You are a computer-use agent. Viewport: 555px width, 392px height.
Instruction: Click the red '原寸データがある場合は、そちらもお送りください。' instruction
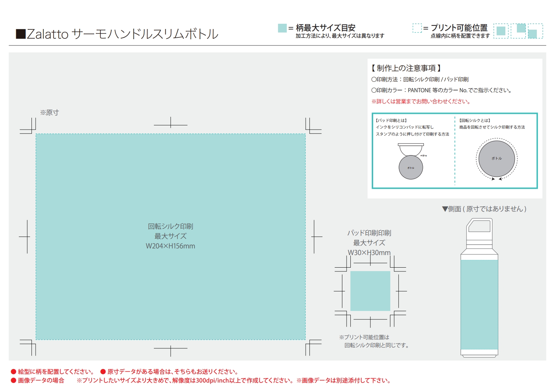tap(173, 371)
